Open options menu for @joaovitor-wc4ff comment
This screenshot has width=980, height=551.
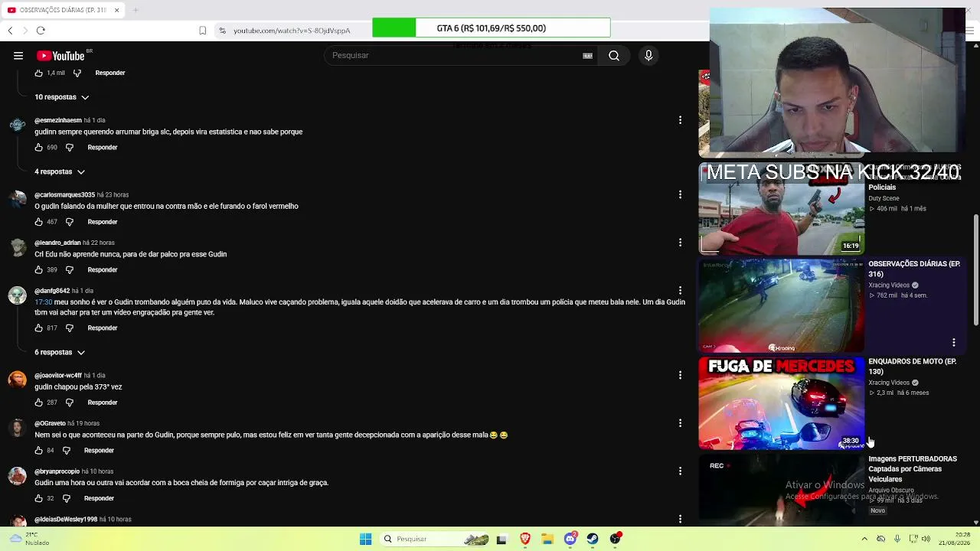click(680, 375)
